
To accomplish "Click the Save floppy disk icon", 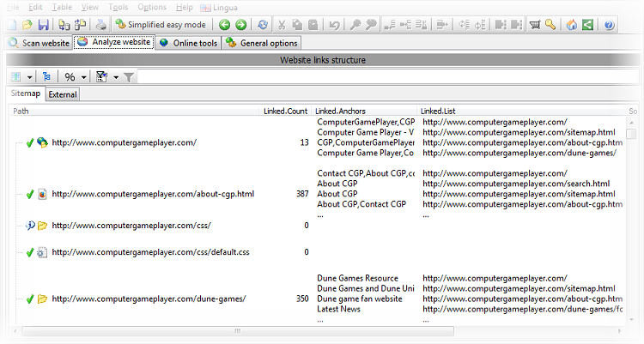I will click(43, 25).
